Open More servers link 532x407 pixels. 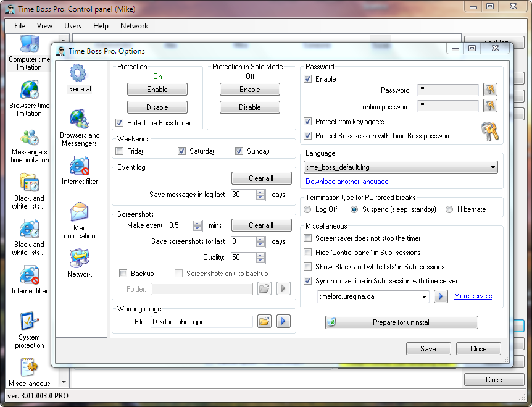pos(473,296)
